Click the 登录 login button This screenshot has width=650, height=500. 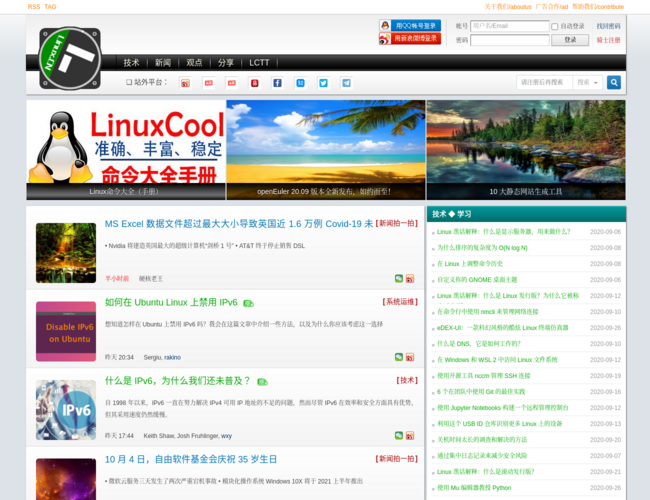[570, 40]
